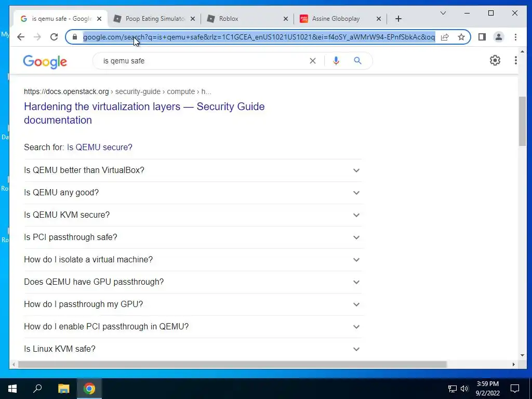Open the tab search chevron
The image size is (532, 399).
pyautogui.click(x=443, y=13)
